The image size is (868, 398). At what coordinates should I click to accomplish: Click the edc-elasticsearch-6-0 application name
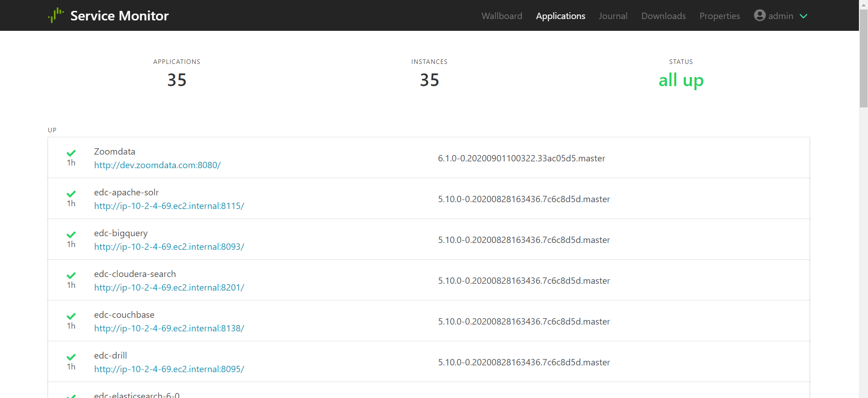coord(137,395)
